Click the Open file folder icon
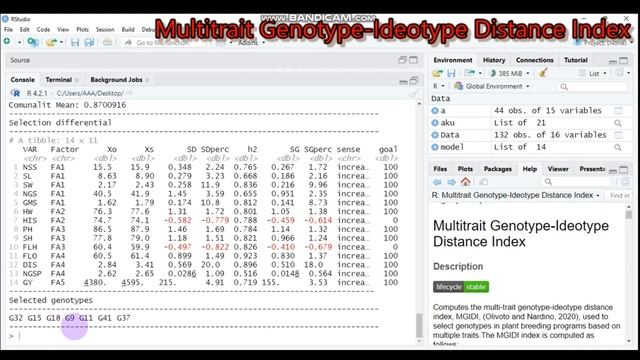This screenshot has height=360, width=640. (51, 42)
